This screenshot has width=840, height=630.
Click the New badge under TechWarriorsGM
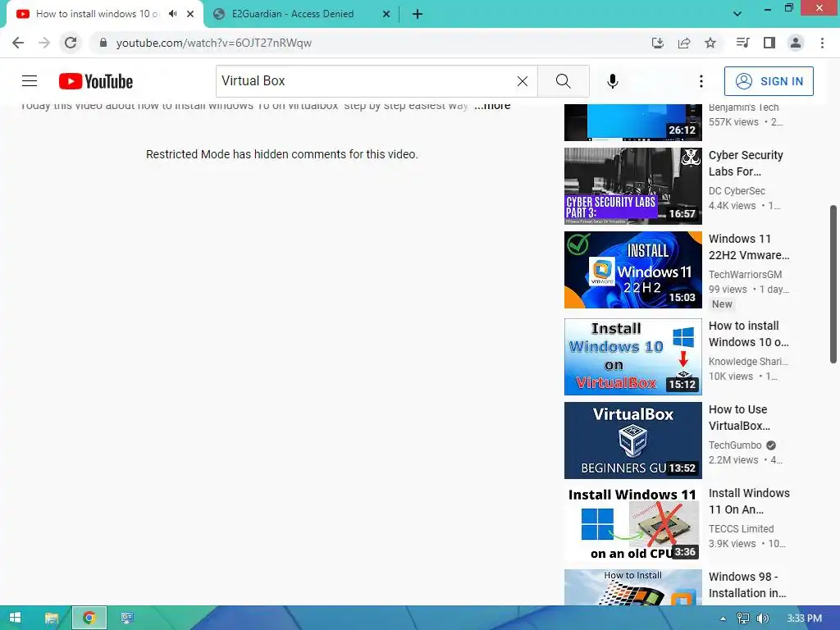(x=722, y=304)
